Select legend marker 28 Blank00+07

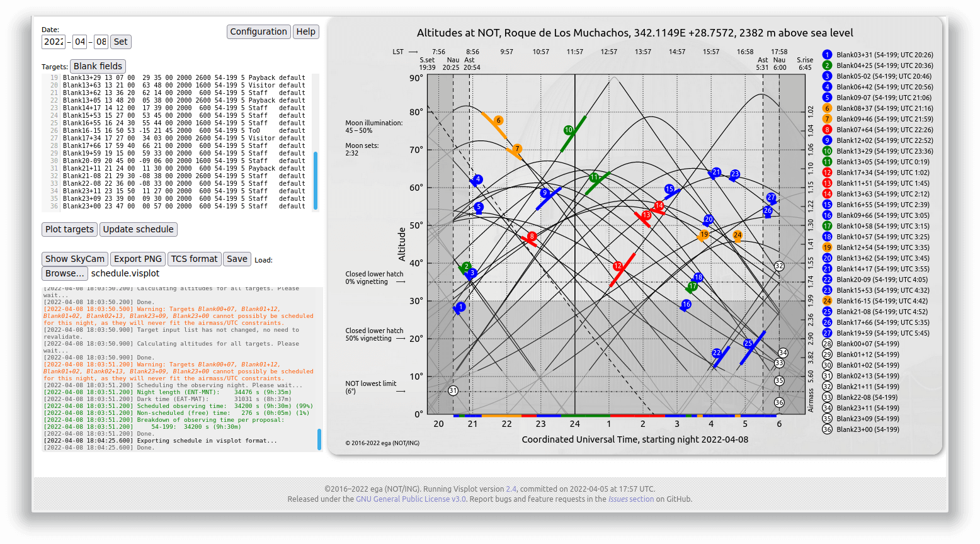click(x=828, y=344)
